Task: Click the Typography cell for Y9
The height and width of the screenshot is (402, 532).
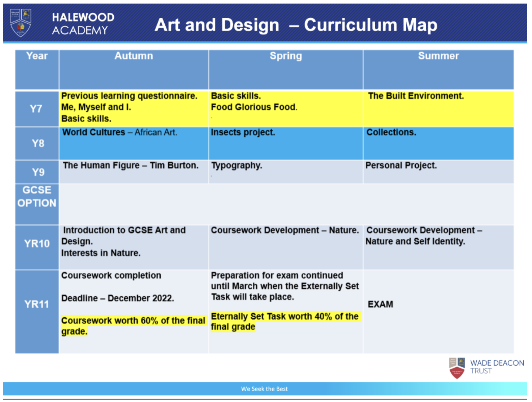Action: tap(237, 166)
